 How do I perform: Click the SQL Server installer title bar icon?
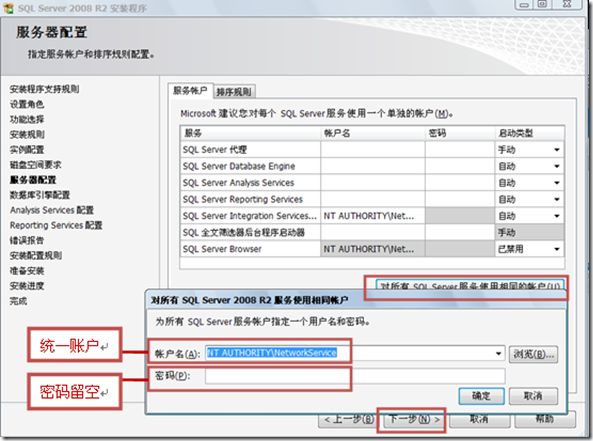point(8,8)
